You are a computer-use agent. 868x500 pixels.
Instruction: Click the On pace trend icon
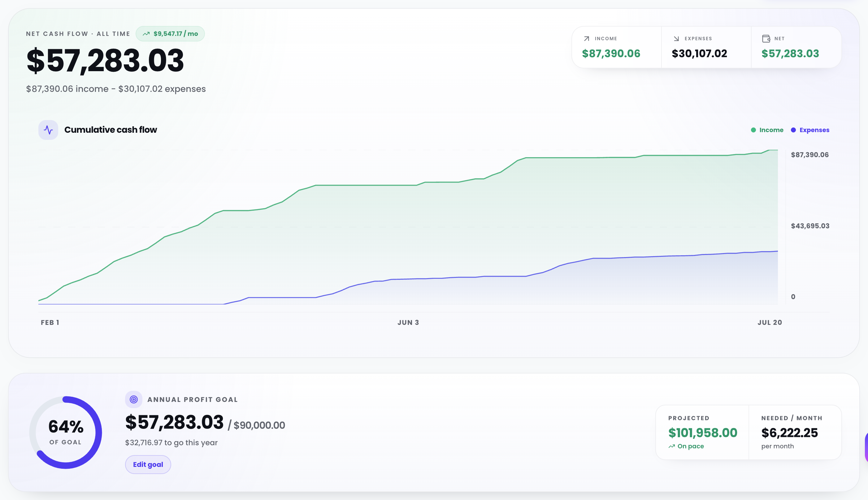point(671,446)
